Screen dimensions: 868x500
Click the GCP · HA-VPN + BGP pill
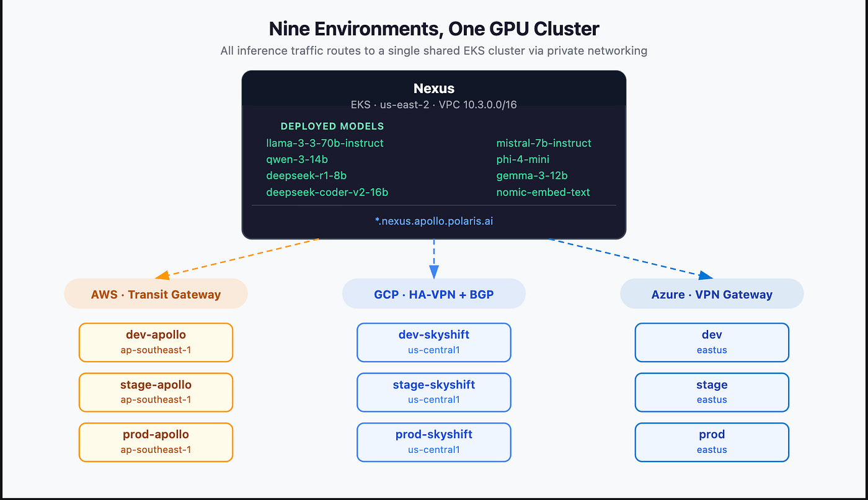pyautogui.click(x=434, y=294)
